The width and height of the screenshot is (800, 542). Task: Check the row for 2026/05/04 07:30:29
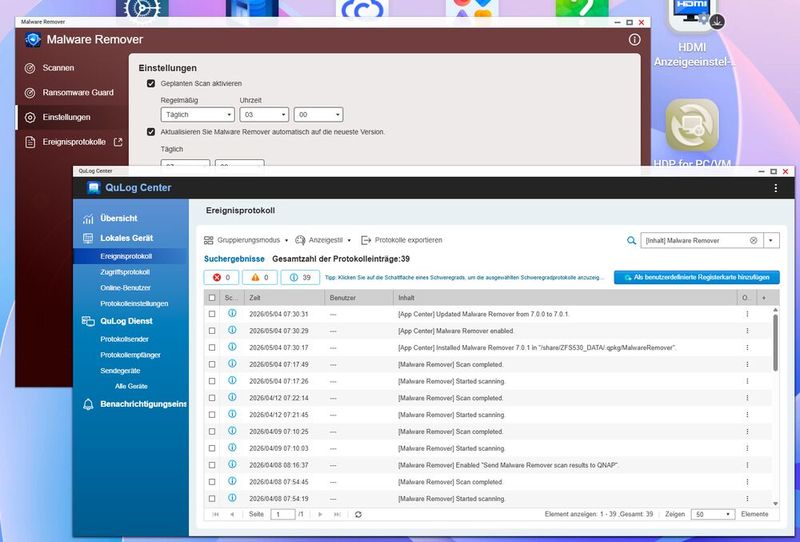tap(212, 331)
